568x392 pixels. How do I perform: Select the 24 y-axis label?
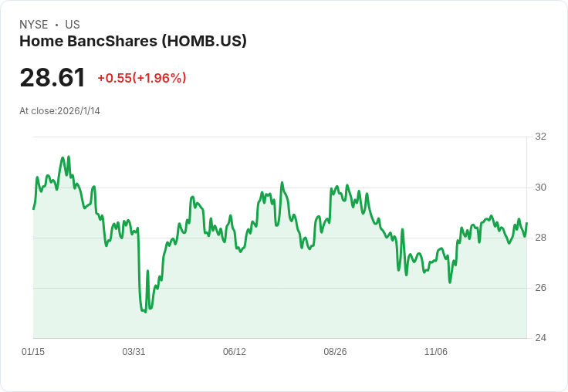540,338
